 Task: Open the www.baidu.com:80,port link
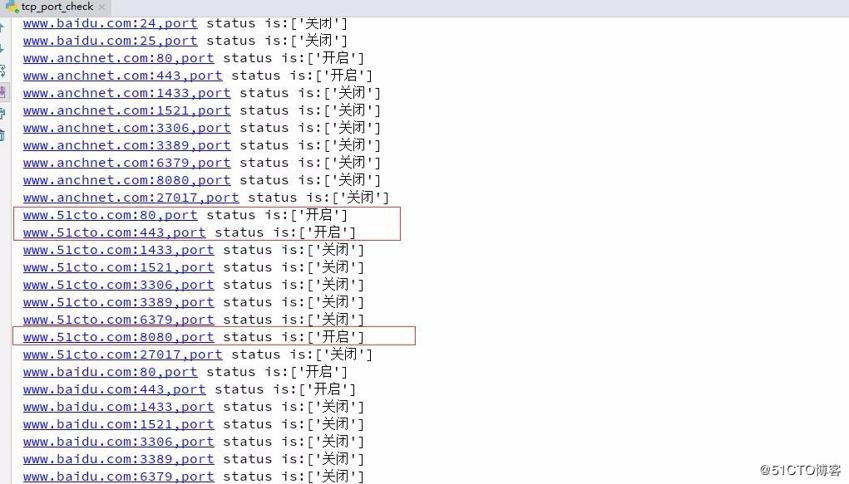(110, 372)
